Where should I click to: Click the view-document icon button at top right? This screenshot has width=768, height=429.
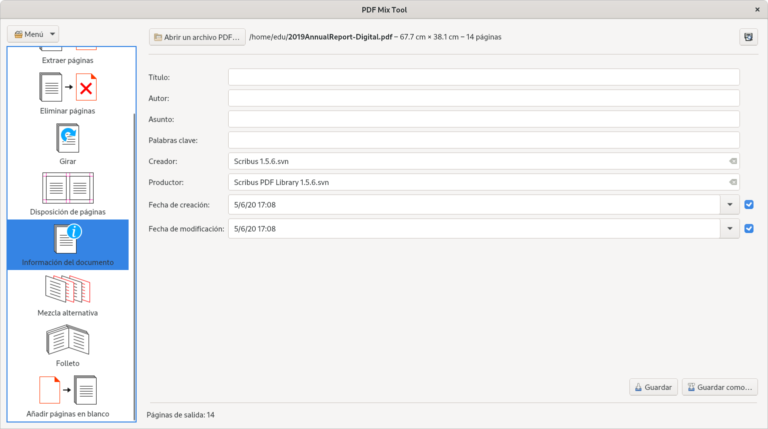(x=748, y=37)
